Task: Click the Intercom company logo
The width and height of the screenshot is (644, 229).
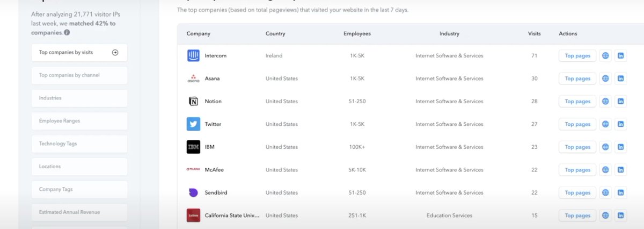Action: pyautogui.click(x=193, y=55)
